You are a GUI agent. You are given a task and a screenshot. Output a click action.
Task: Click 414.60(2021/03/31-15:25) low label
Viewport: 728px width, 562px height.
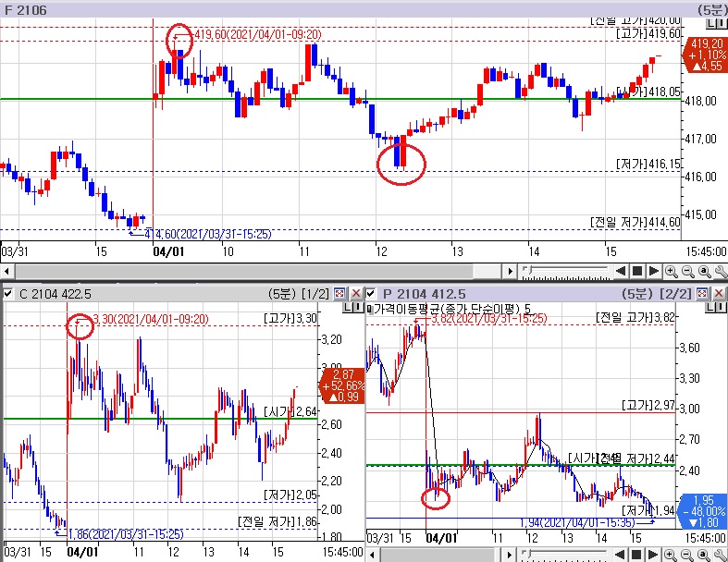207,234
